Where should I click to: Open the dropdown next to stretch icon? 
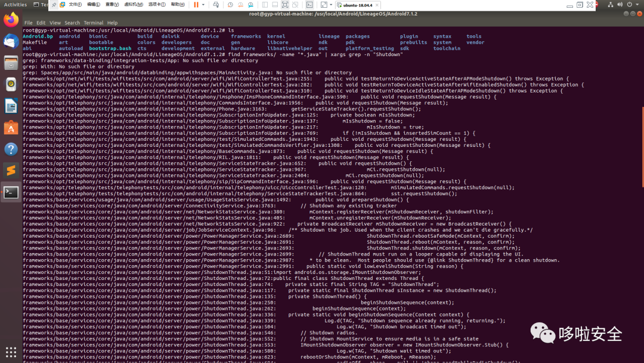[x=331, y=5]
